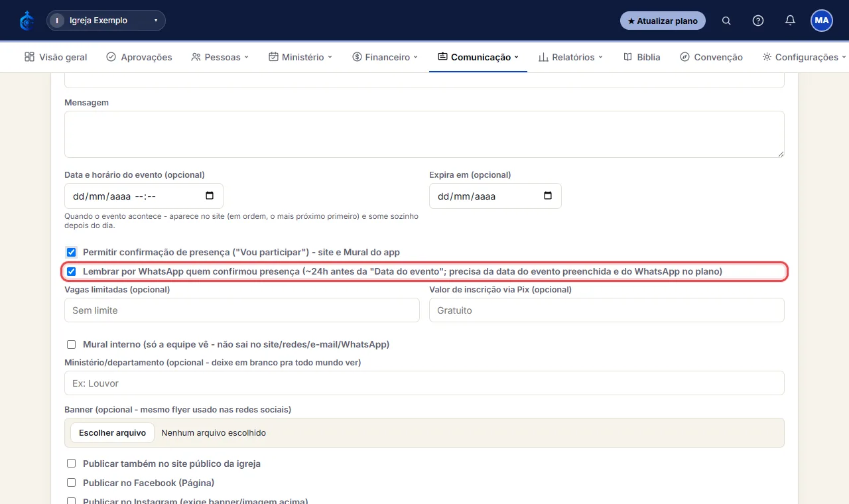The width and height of the screenshot is (849, 504).
Task: Click the Vagas limitadas input field
Action: pyautogui.click(x=242, y=310)
